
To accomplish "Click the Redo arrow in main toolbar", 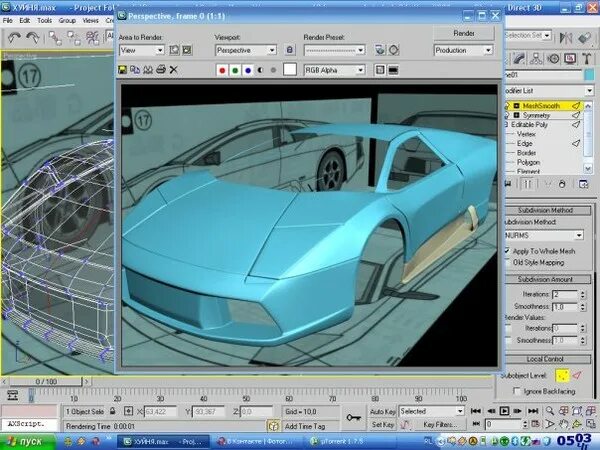I will (x=33, y=38).
